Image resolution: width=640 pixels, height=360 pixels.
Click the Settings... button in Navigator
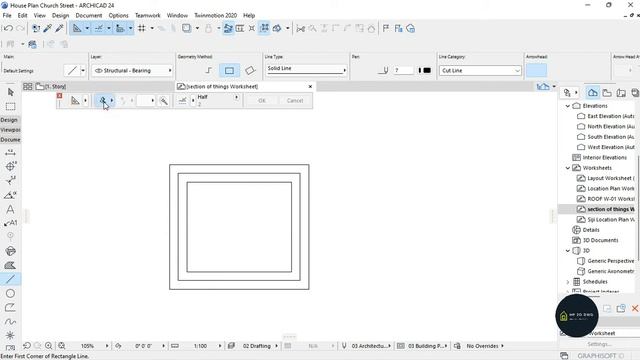point(599,344)
